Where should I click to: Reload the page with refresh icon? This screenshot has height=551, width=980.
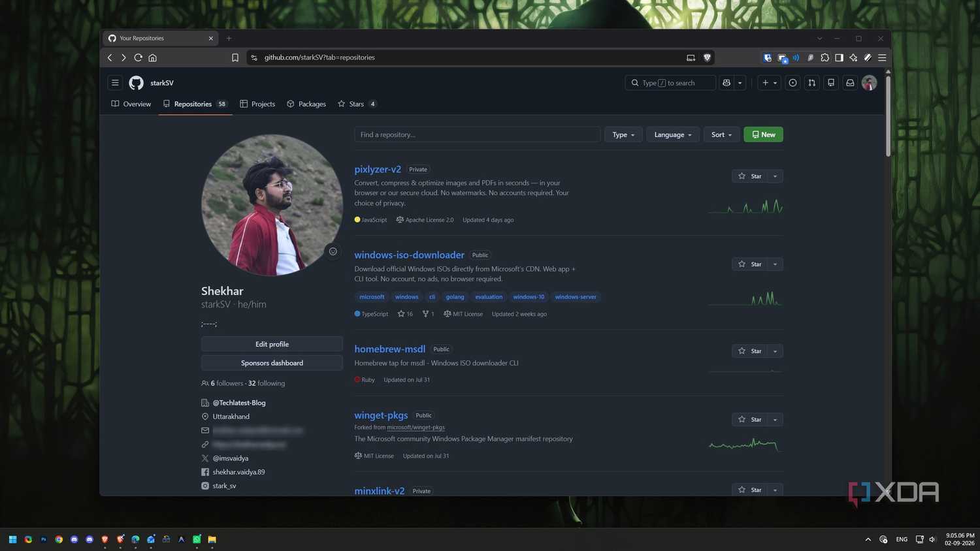(138, 57)
